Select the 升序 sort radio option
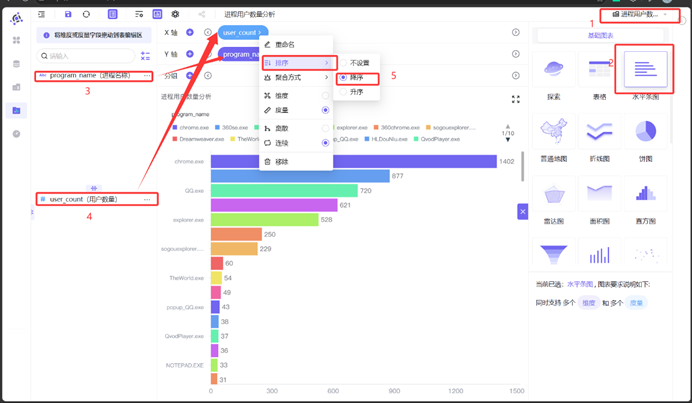Image resolution: width=692 pixels, height=403 pixels. coord(343,92)
